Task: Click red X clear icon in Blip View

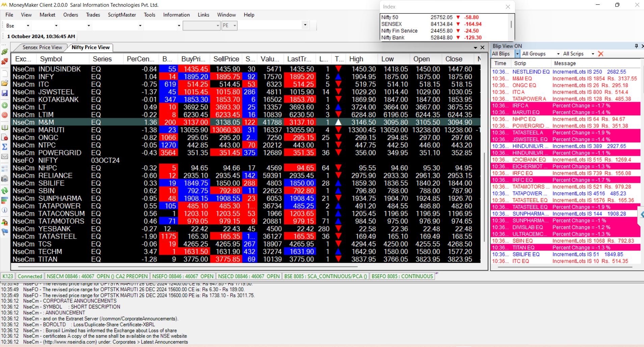Action: click(x=600, y=54)
